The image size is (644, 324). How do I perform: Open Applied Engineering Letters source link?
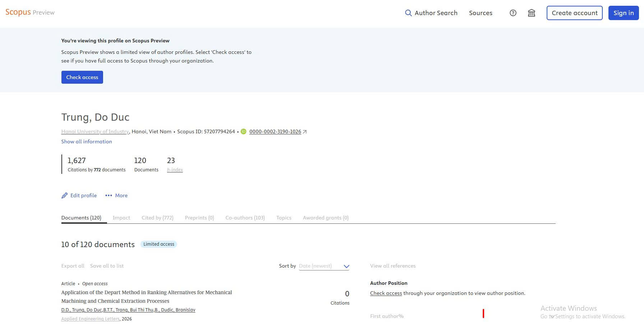tap(90, 319)
